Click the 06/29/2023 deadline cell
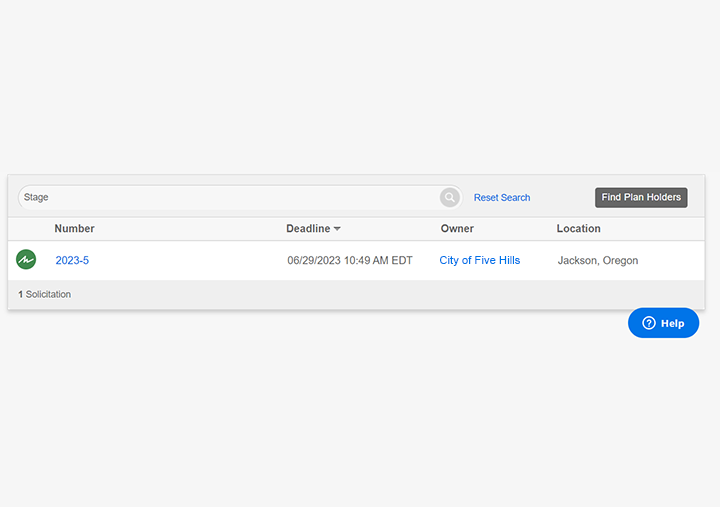The height and width of the screenshot is (507, 720). coord(349,261)
